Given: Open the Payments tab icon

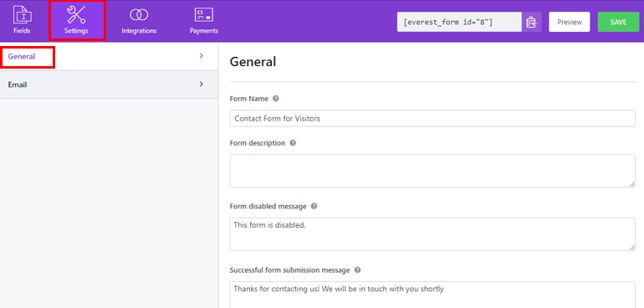Looking at the screenshot, I should [x=204, y=15].
